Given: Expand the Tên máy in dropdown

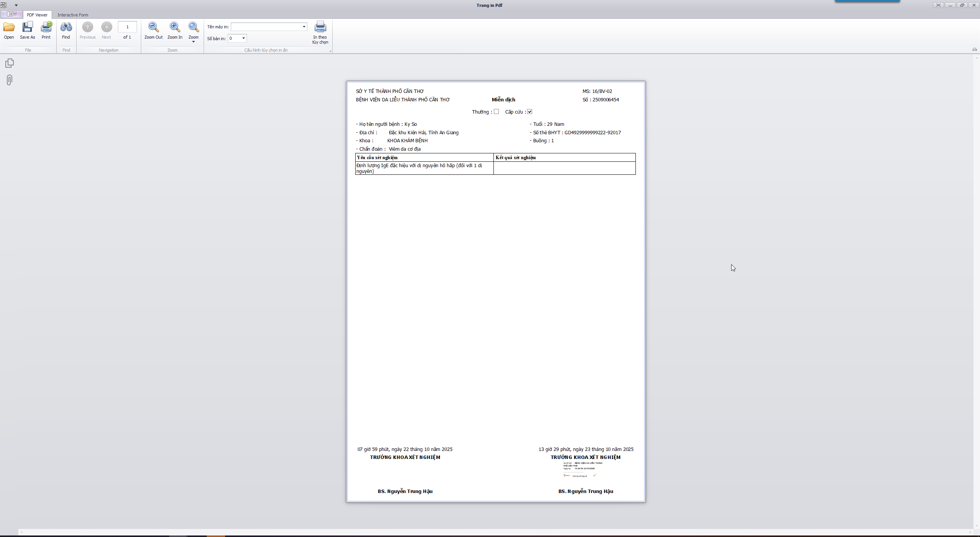Looking at the screenshot, I should click(304, 27).
